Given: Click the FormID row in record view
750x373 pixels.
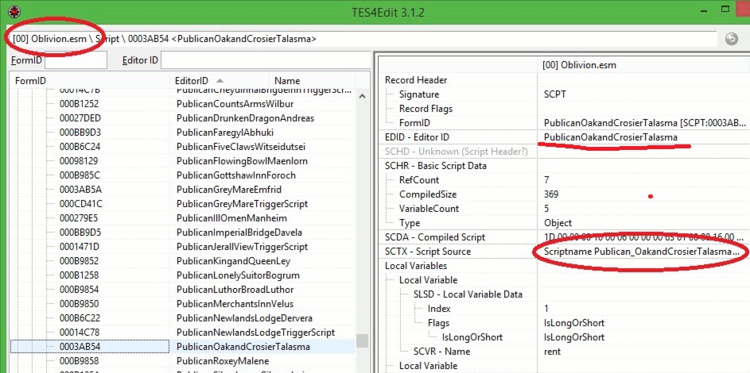Looking at the screenshot, I should pos(564,123).
